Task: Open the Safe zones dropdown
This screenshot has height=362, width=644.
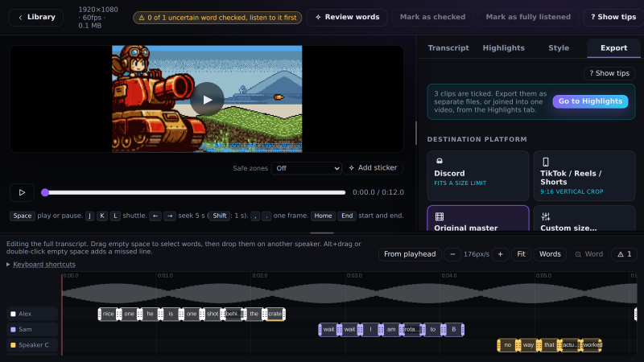Action: tap(307, 168)
